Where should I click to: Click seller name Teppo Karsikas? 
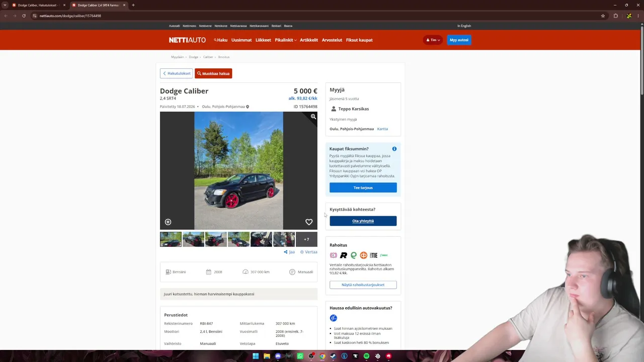354,109
